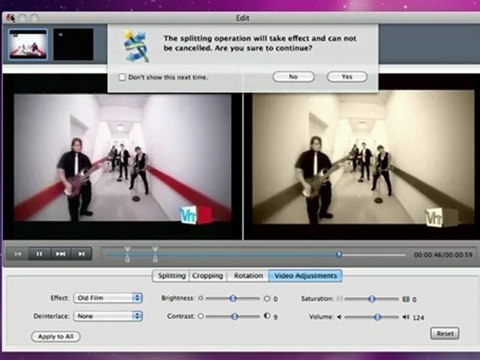This screenshot has width=480, height=360.
Task: Click the Old Film output preview pane
Action: (363, 157)
